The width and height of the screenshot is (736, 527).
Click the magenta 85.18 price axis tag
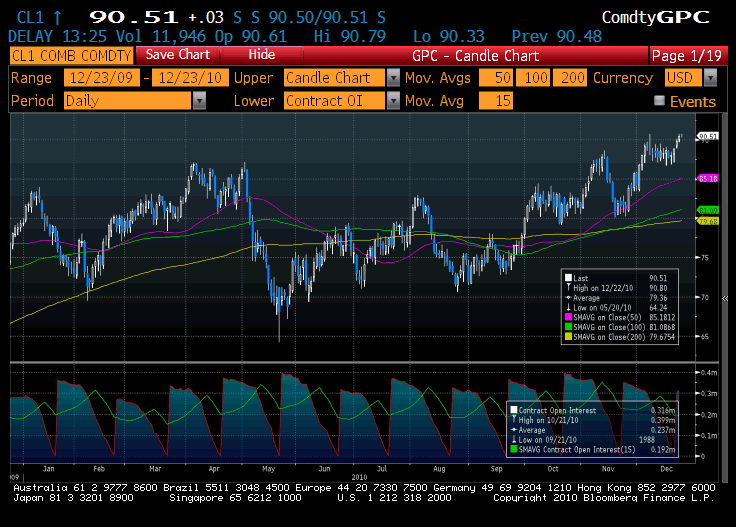(x=708, y=178)
